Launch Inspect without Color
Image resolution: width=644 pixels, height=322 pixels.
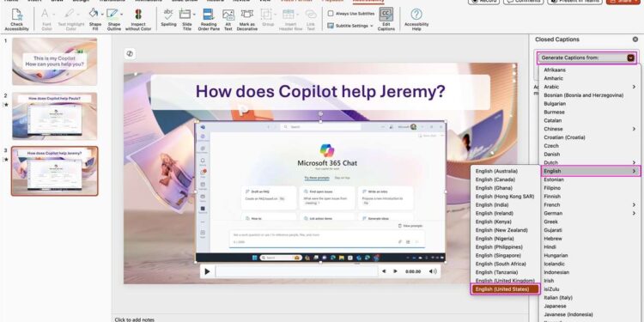138,19
